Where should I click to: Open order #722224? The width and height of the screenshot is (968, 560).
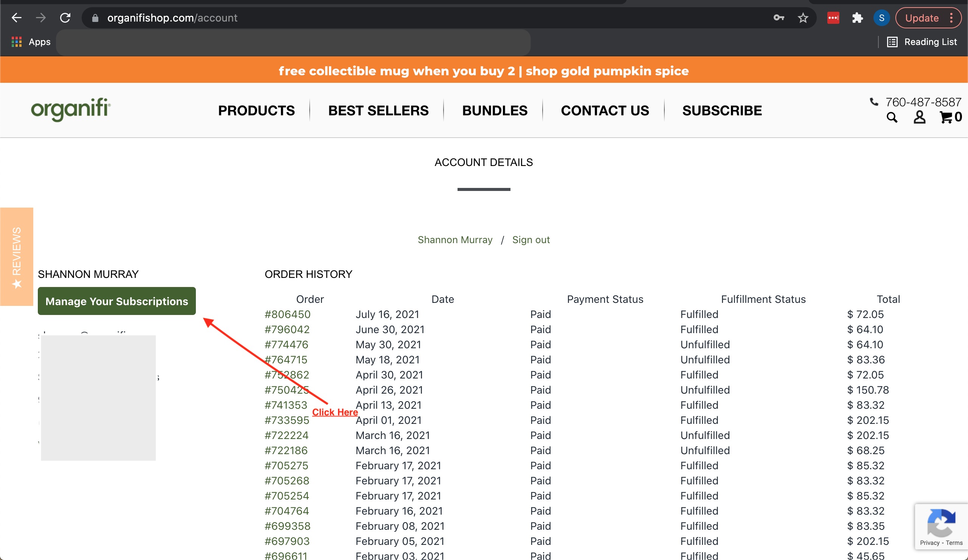[x=286, y=435]
